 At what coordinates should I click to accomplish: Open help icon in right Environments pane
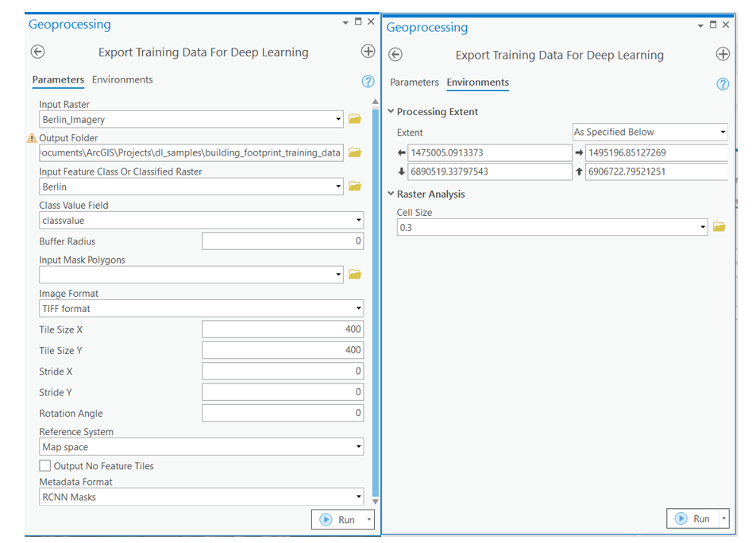pyautogui.click(x=723, y=84)
